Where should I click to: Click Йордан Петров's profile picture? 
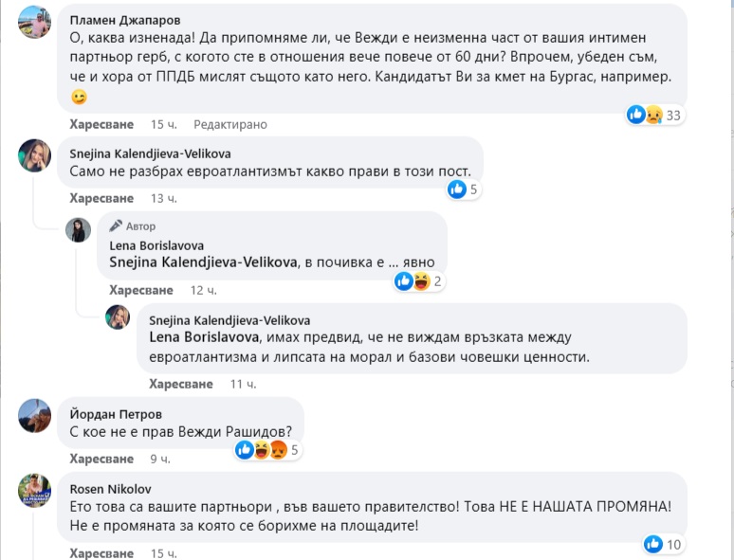click(35, 416)
